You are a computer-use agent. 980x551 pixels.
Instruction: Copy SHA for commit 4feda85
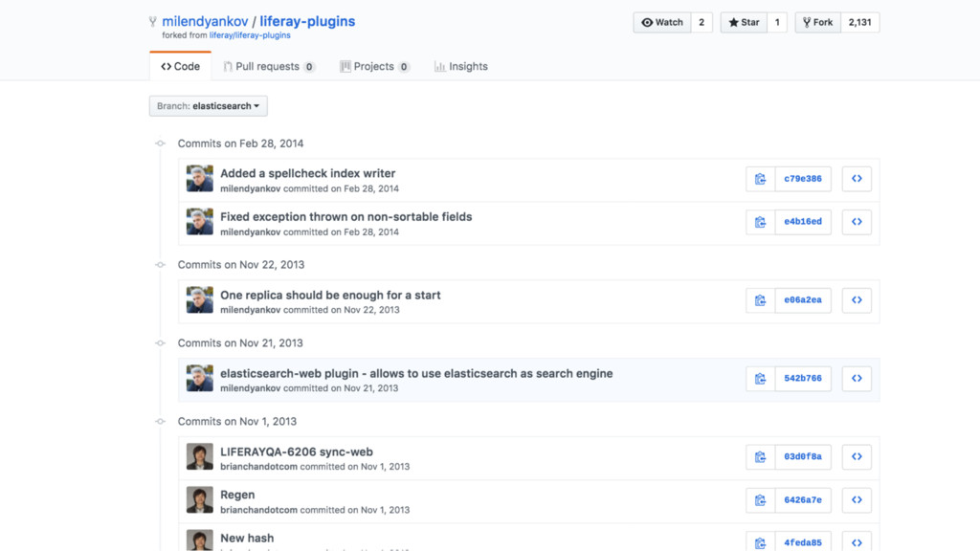coord(760,542)
